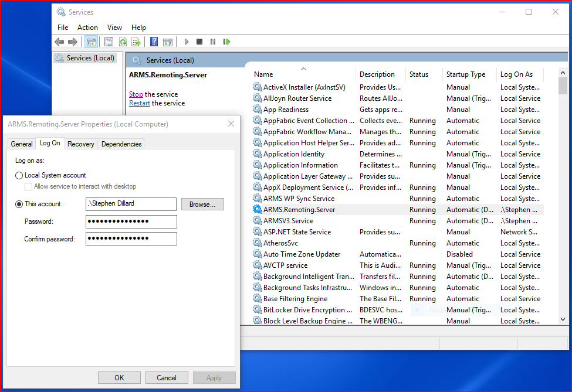Click the Stop the service link

click(x=136, y=94)
